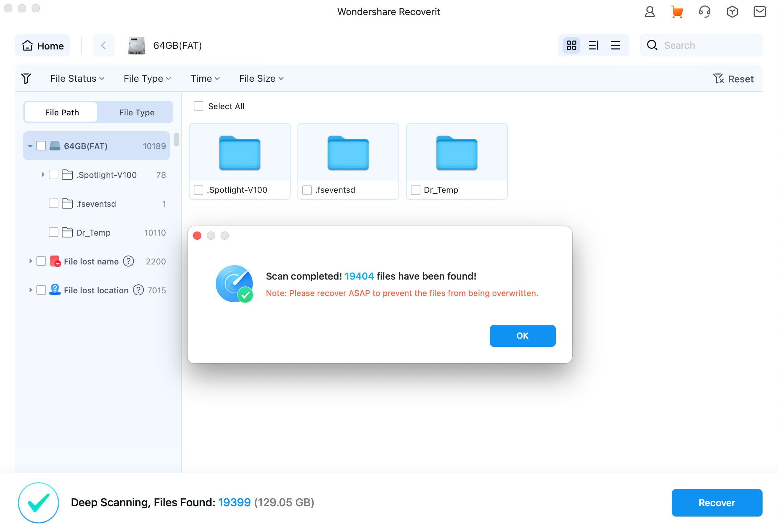Open the .Spotlight-V100 folder thumbnail
The height and width of the screenshot is (532, 778).
(x=240, y=153)
